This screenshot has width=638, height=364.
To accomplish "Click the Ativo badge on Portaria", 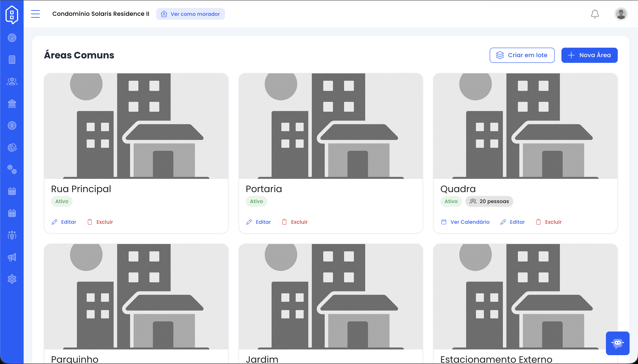I will (256, 201).
